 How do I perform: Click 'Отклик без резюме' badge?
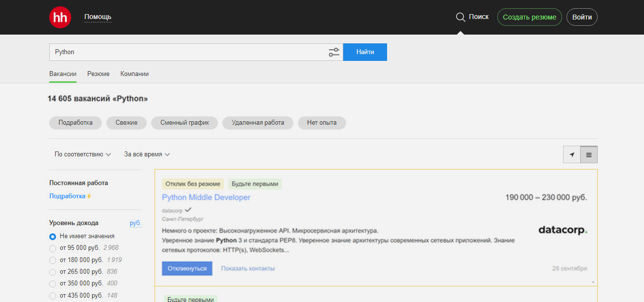tap(193, 184)
